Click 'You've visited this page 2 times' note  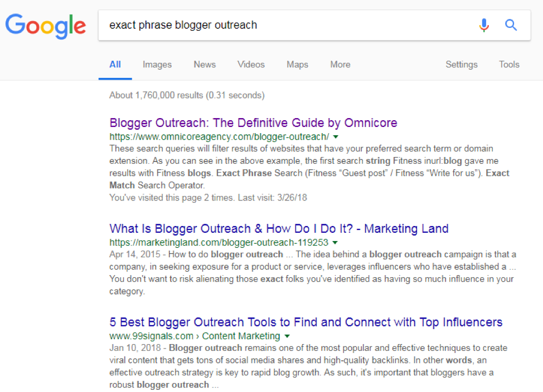208,198
